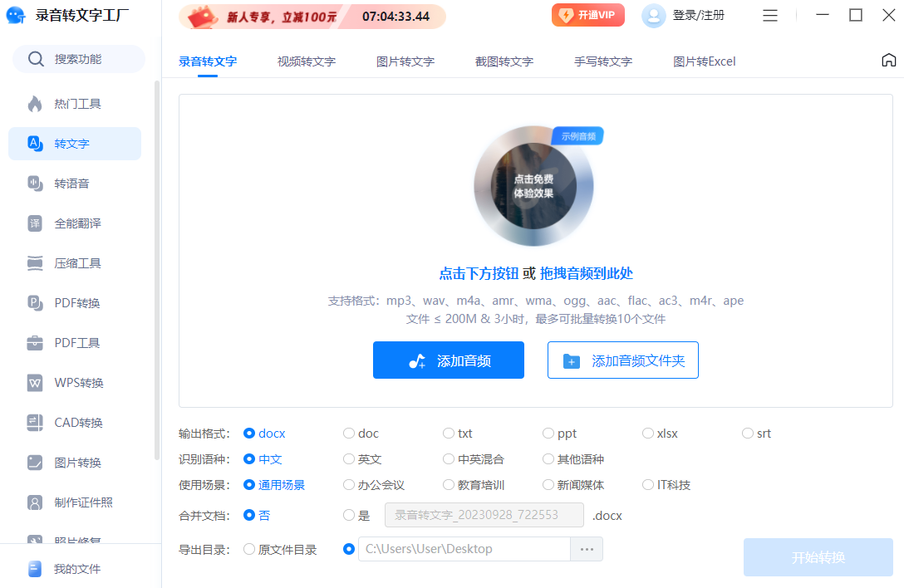Select 办公会议 usage scene
Screen dimensions: 904x588
click(349, 485)
